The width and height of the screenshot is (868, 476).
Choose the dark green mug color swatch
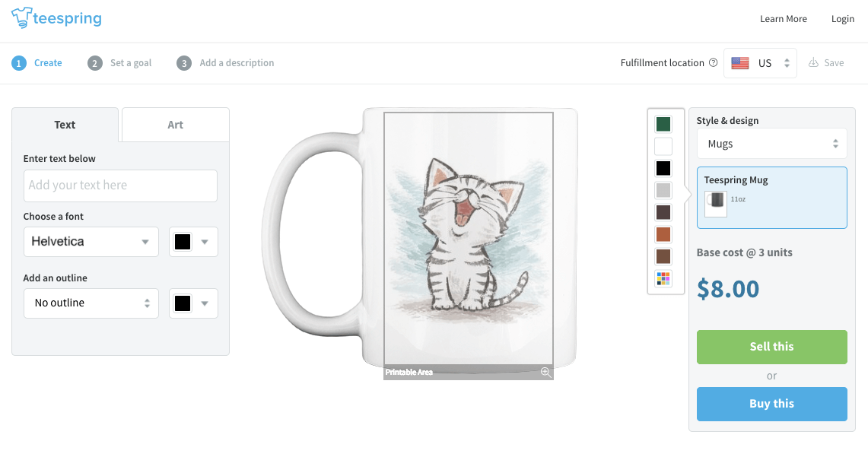[x=663, y=124]
